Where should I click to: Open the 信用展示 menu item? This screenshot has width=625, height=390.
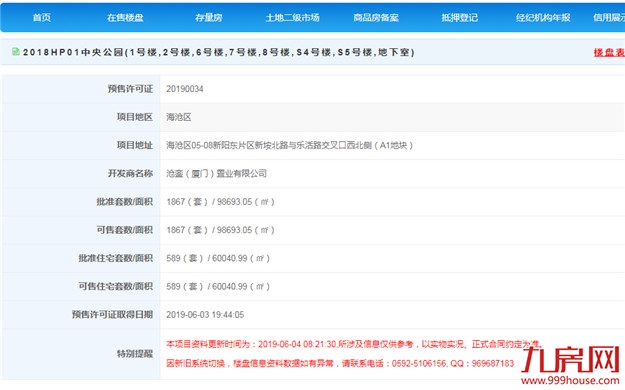[609, 18]
